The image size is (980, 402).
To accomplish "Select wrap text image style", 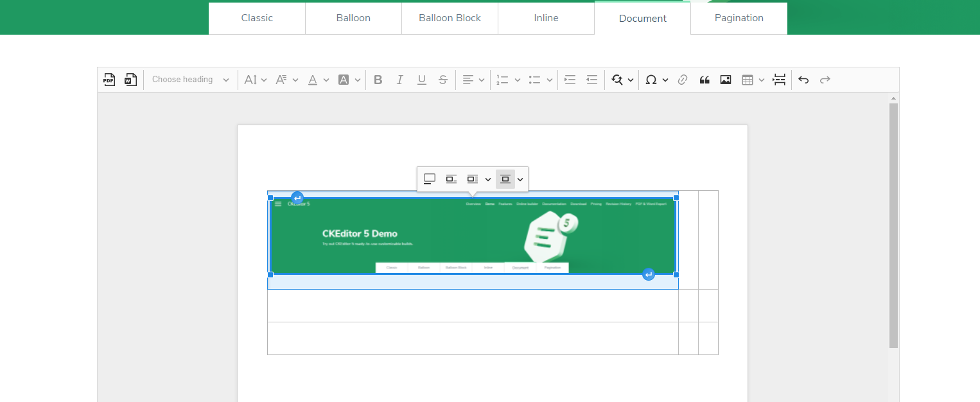I will [x=473, y=179].
